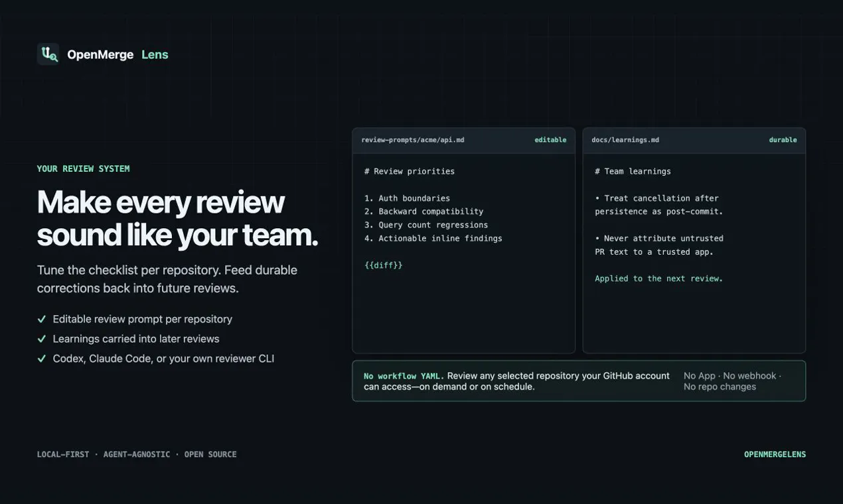Click checkmark beside 'Learnings carried into later reviews'

pyautogui.click(x=42, y=339)
